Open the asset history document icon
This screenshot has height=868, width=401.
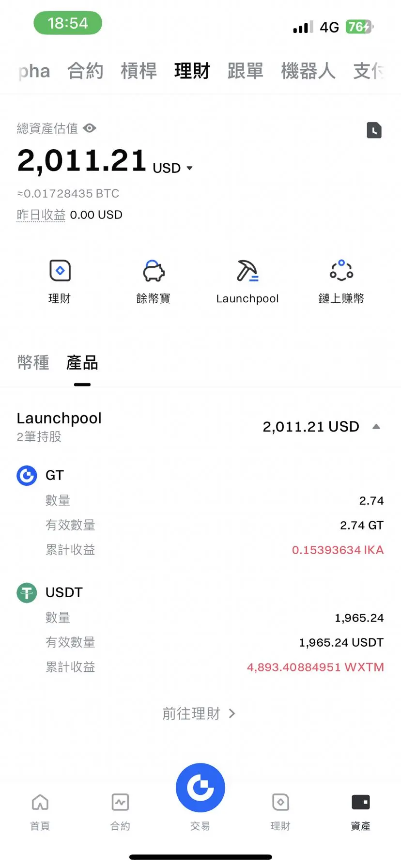pyautogui.click(x=374, y=130)
